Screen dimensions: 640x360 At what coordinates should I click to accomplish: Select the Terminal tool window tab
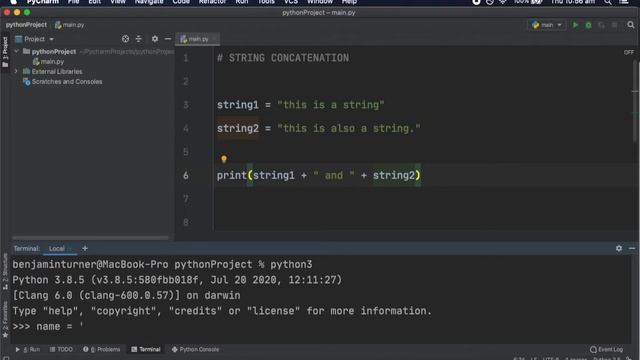coord(146,349)
